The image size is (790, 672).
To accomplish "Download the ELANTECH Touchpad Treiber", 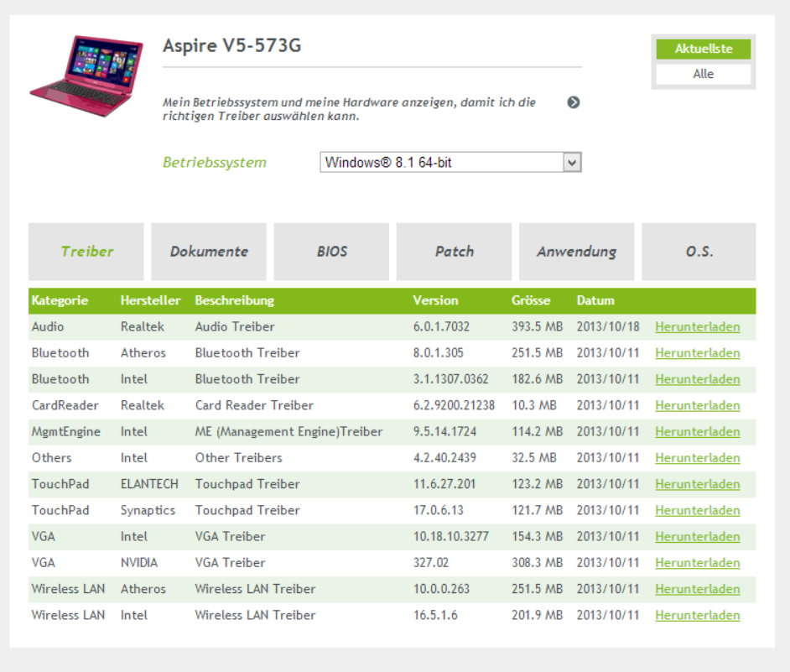I will (x=697, y=484).
